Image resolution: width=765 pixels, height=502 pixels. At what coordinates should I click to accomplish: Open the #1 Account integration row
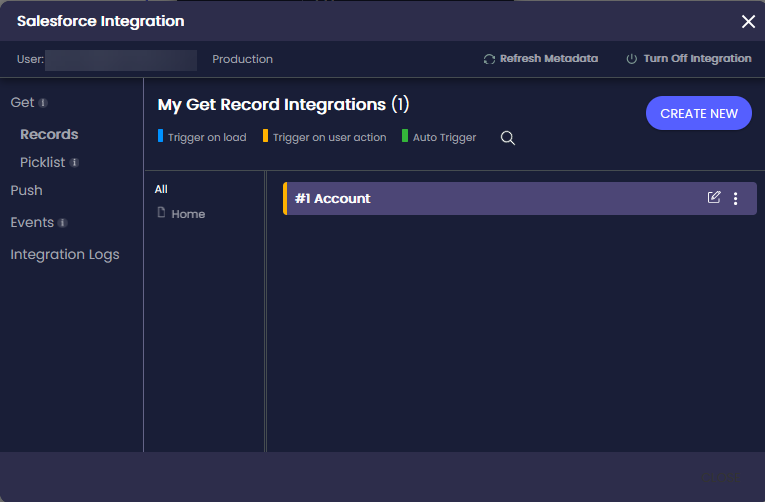[x=520, y=199]
